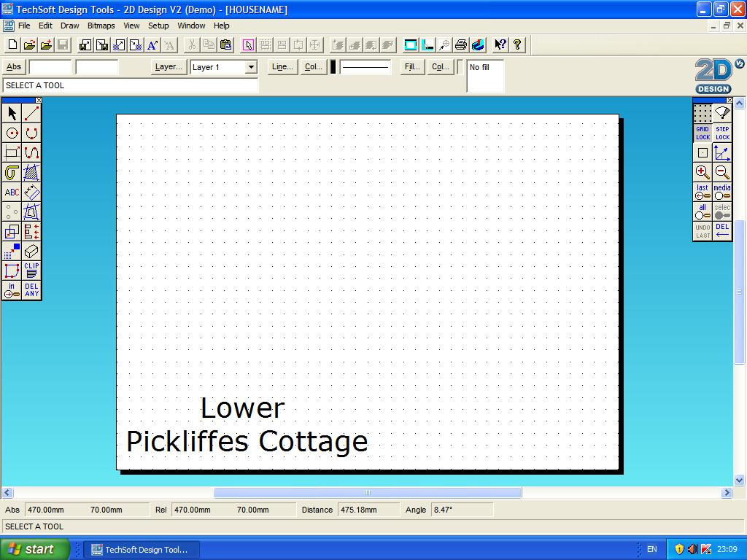Toggle GRID LOCK on
The width and height of the screenshot is (747, 560).
click(703, 133)
